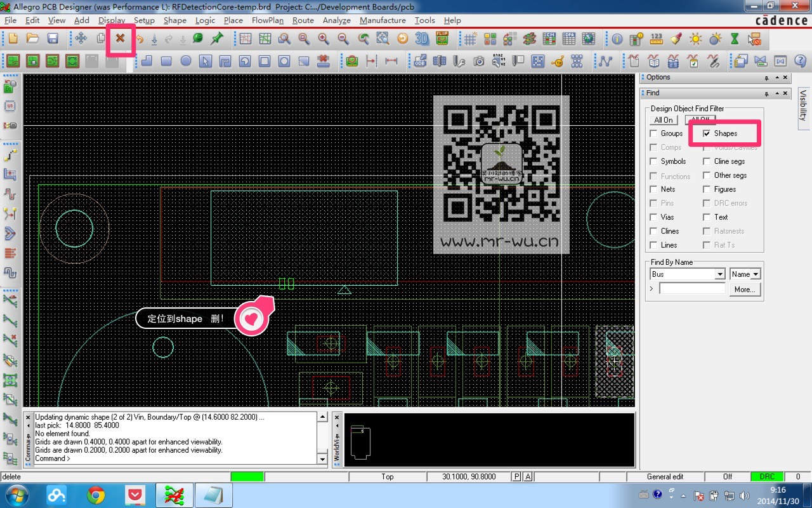Screen dimensions: 812x508
Task: Click the blue Show Element info icon
Action: [617, 39]
